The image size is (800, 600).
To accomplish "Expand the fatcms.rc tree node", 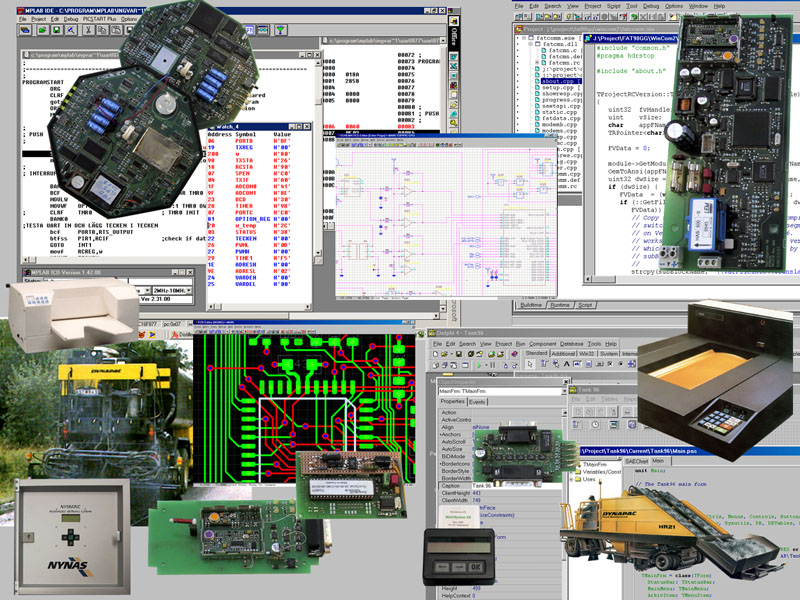I will (537, 62).
